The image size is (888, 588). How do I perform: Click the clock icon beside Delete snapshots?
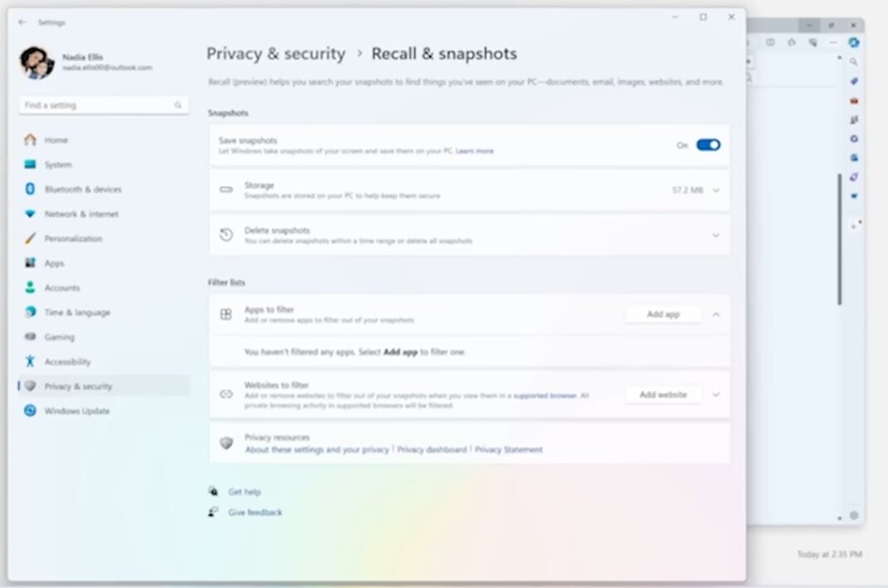[224, 235]
